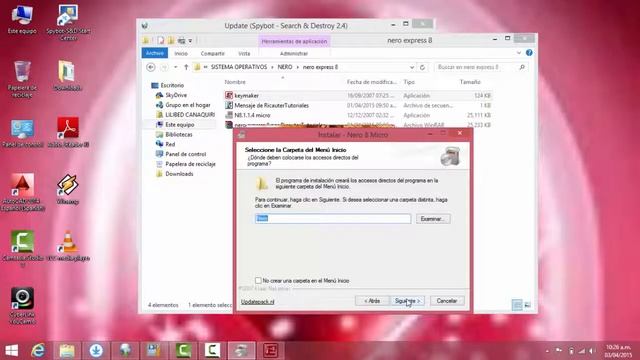This screenshot has height=360, width=640.
Task: Refresh the nero express 8 folder view
Action: [x=422, y=67]
